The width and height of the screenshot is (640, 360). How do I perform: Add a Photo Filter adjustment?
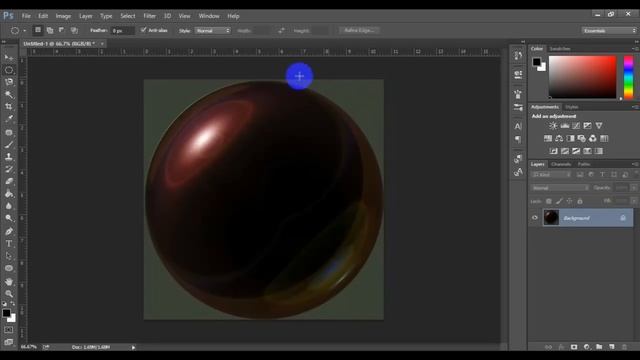[x=582, y=139]
